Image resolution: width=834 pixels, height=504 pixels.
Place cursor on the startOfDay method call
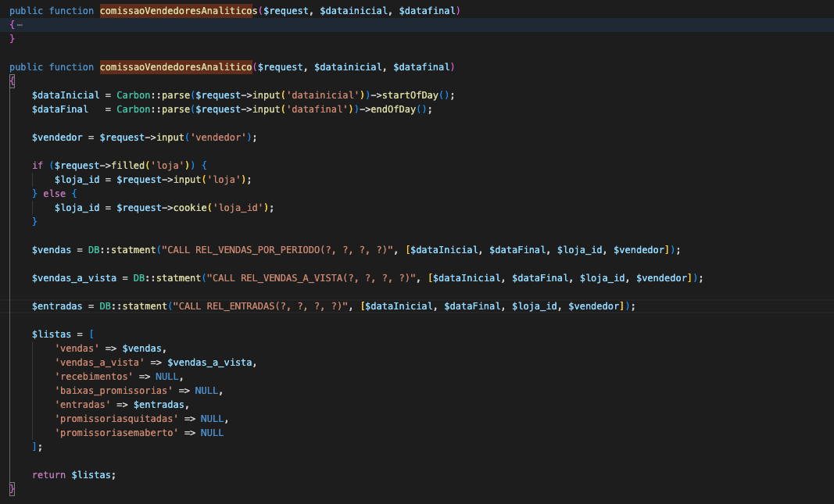[410, 95]
